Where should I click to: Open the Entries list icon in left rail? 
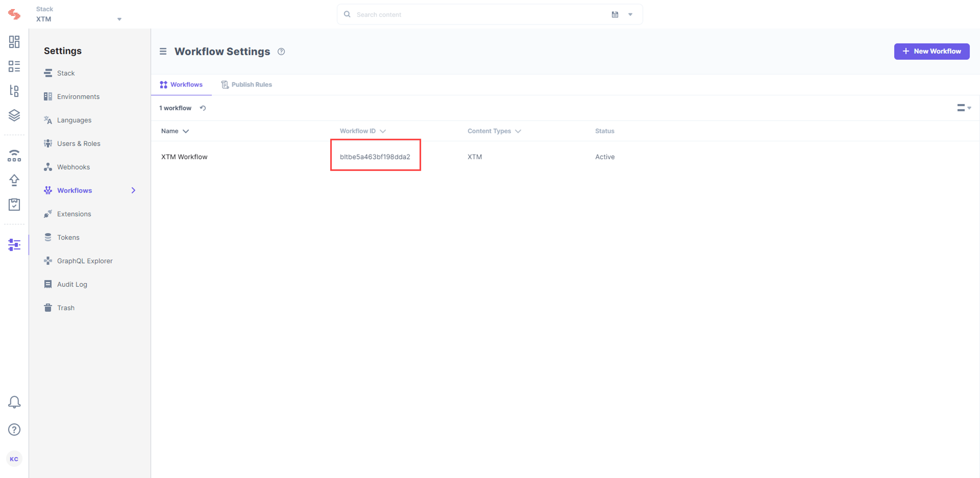(x=14, y=66)
